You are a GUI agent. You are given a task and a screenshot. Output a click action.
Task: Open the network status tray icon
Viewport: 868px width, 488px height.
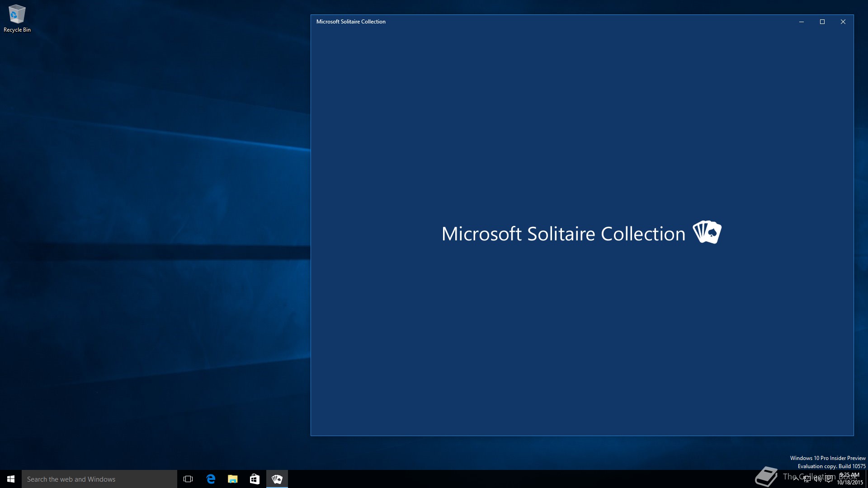807,479
